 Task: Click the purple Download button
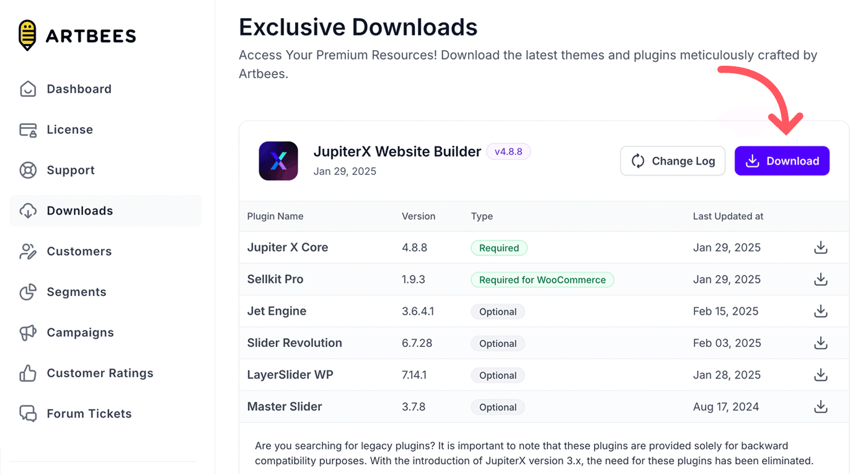click(x=782, y=161)
